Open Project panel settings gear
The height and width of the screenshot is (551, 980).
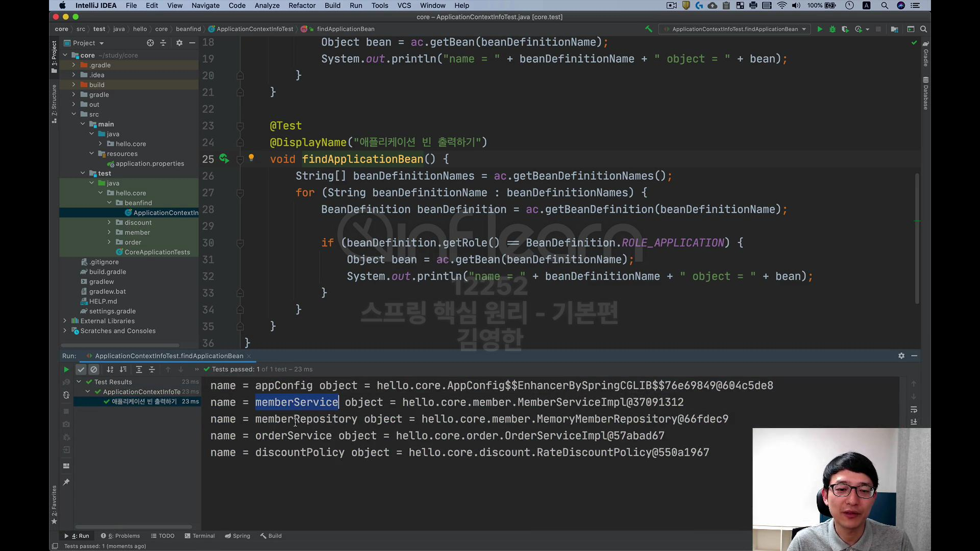click(x=179, y=43)
